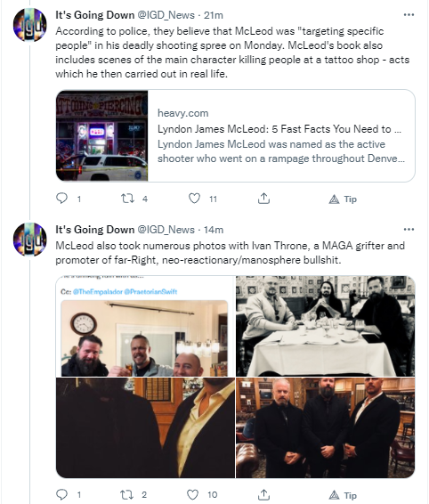Viewport: 429px width, 504px height.
Task: Reply to the 21m tweet about McLeod
Action: pyautogui.click(x=61, y=199)
